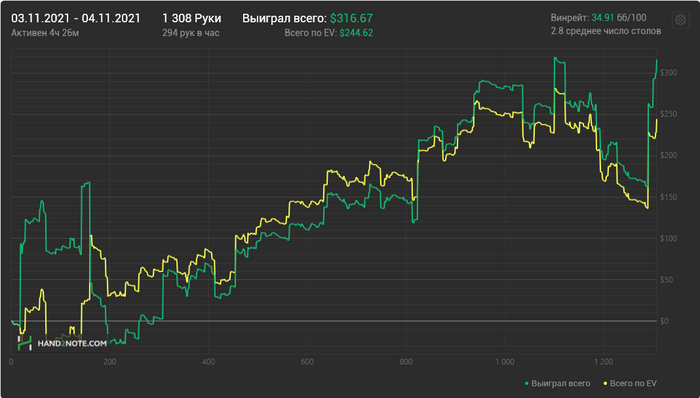The height and width of the screenshot is (398, 700).
Task: Click the 400 x-axis label
Action: (208, 361)
